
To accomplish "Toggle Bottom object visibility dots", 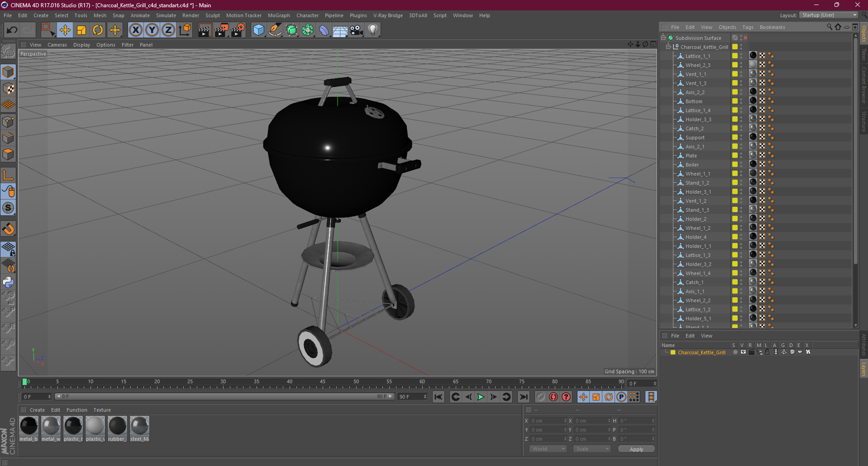I will (x=741, y=101).
